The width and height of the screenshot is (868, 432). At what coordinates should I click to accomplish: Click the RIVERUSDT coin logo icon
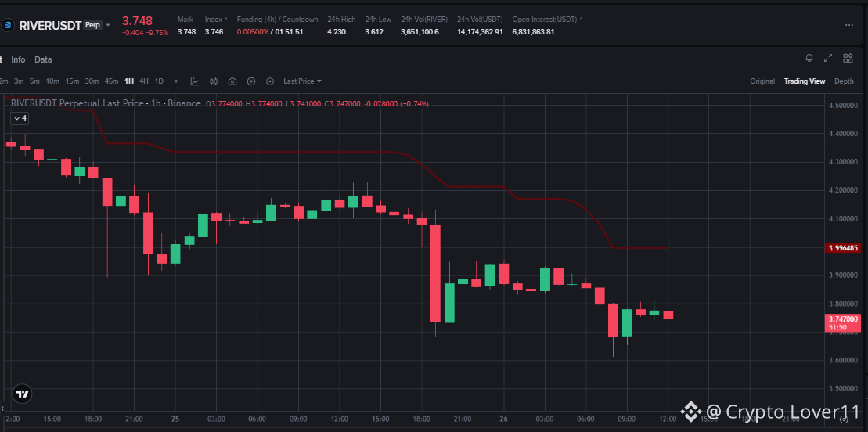(8, 26)
